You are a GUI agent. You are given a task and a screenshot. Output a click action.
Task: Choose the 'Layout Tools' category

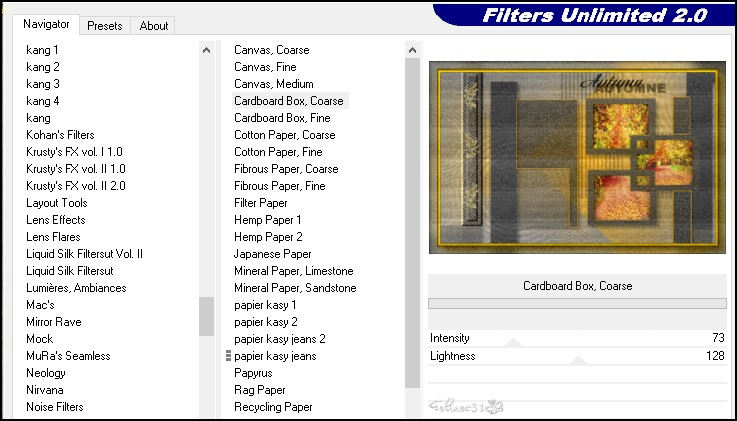pyautogui.click(x=56, y=203)
